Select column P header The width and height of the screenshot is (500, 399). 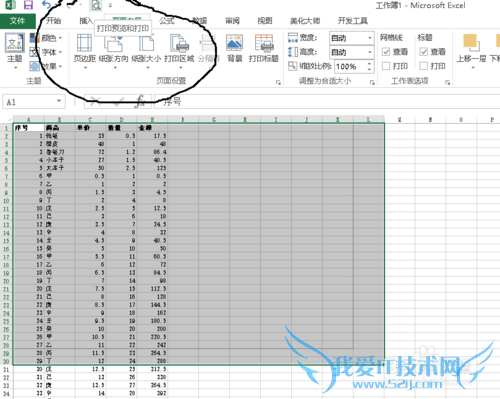[x=492, y=119]
